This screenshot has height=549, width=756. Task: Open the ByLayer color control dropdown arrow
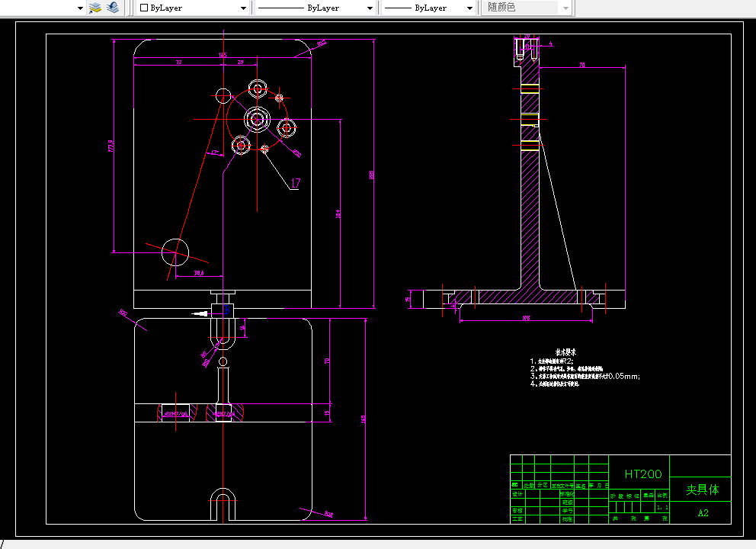pos(243,8)
